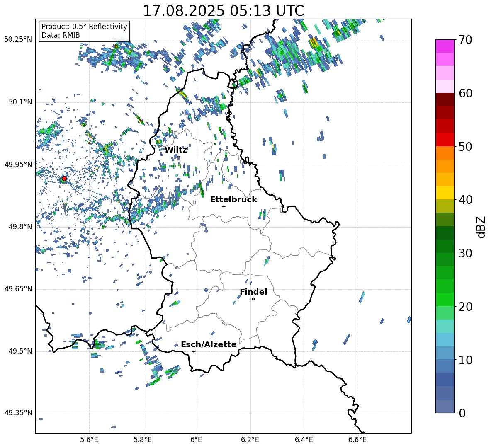Click the colorbar tick label 70
Image resolution: width=491 pixels, height=448 pixels.
(x=466, y=40)
